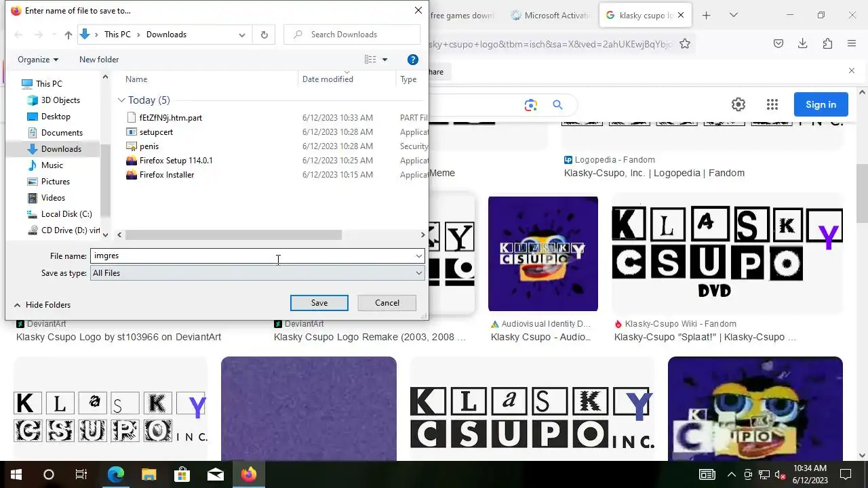868x488 pixels.
Task: Select Music in navigation pane
Action: pyautogui.click(x=52, y=165)
